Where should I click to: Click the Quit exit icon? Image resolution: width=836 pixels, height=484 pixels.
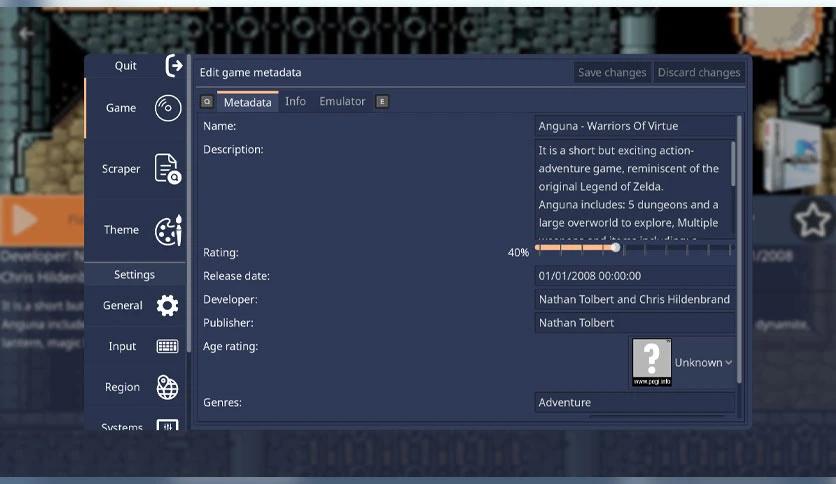173,66
